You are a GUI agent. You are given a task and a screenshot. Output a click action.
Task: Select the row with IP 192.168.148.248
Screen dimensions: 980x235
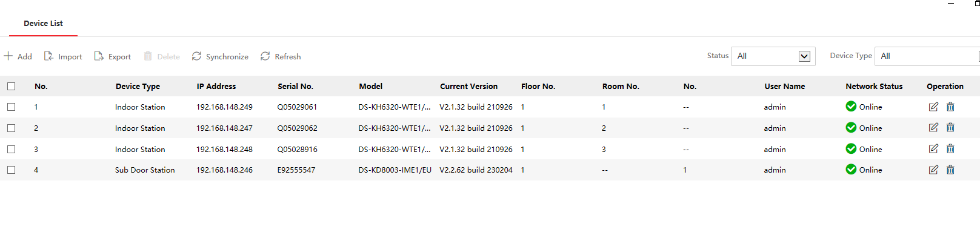point(490,149)
